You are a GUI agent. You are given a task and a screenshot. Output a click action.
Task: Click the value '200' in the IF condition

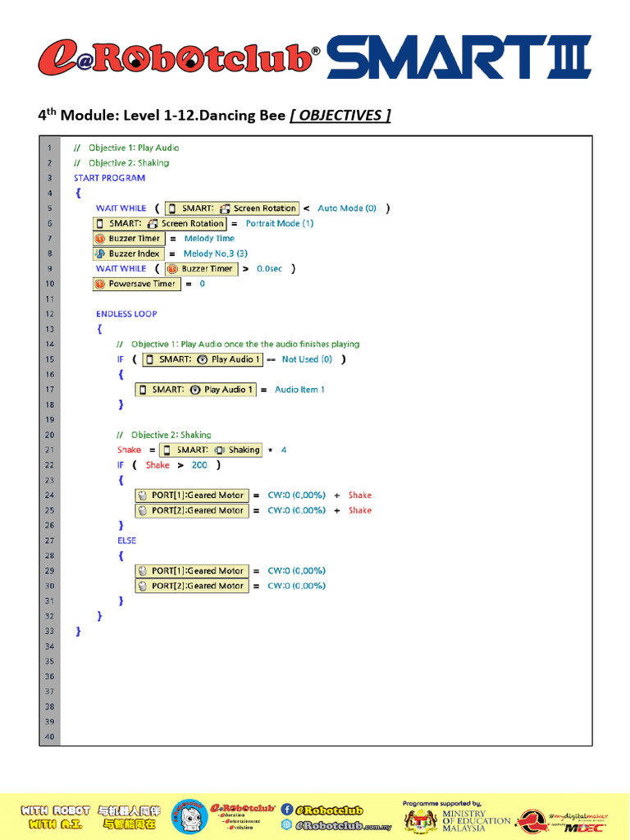[x=199, y=466]
